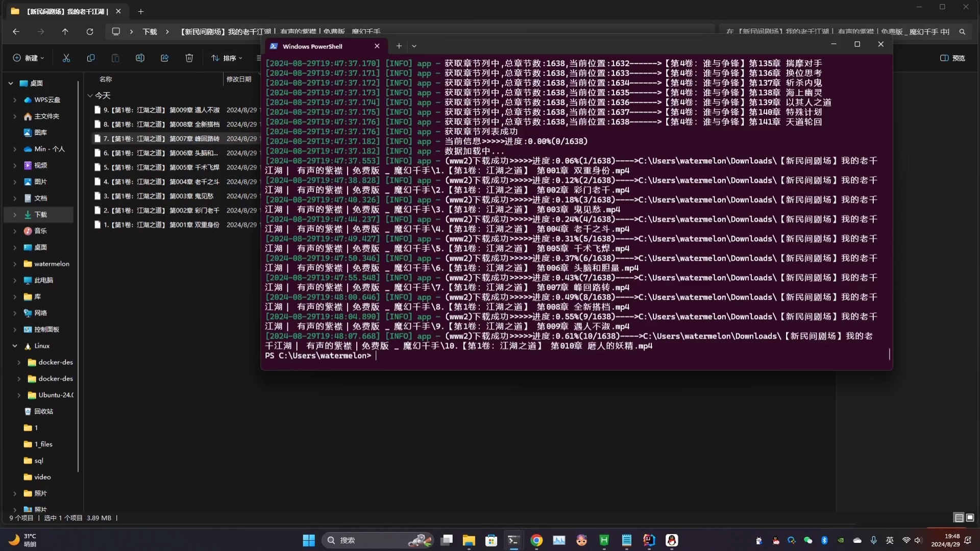Collapse the Desktop tree root node
Viewport: 980px width, 551px height.
(x=11, y=83)
